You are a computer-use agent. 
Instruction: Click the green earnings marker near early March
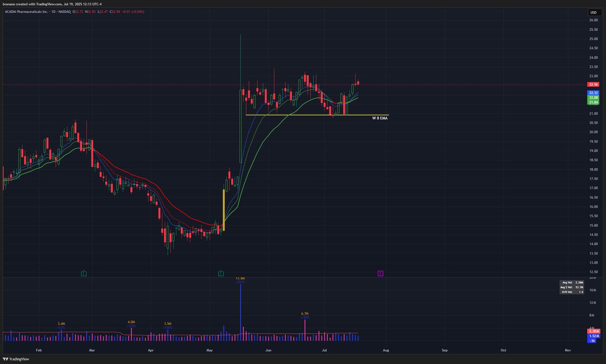(84, 273)
